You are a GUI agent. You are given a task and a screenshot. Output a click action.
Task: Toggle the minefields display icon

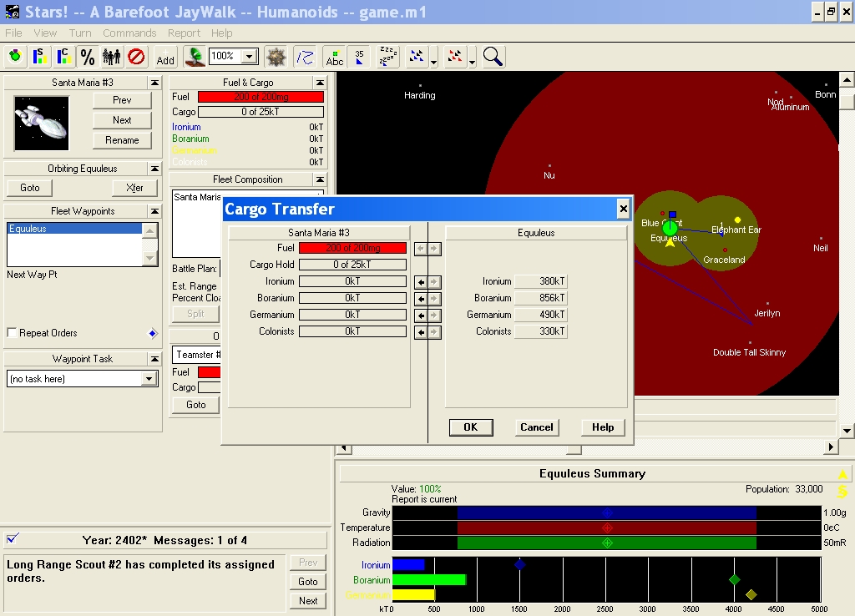click(276, 57)
